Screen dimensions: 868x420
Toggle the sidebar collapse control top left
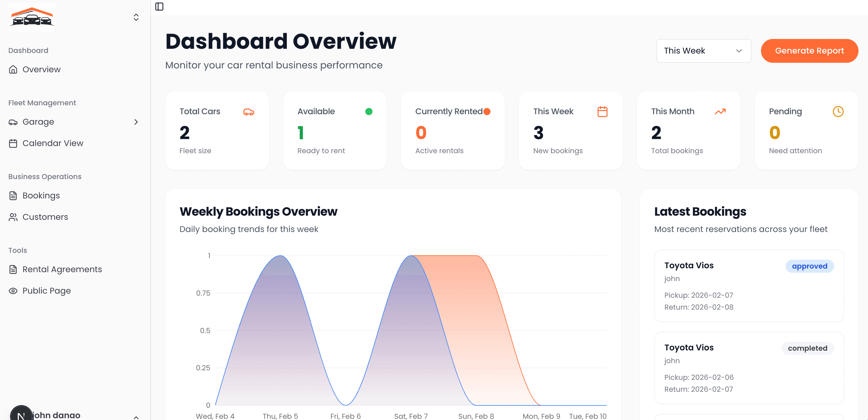pyautogui.click(x=159, y=7)
